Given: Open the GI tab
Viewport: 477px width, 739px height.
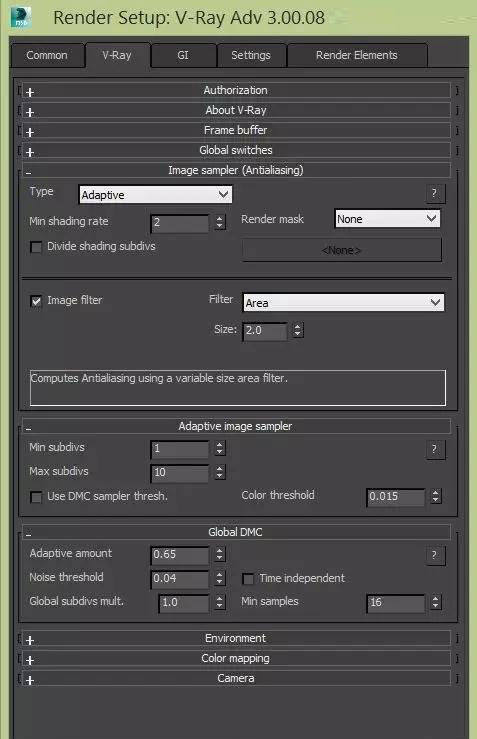Looking at the screenshot, I should click(183, 55).
